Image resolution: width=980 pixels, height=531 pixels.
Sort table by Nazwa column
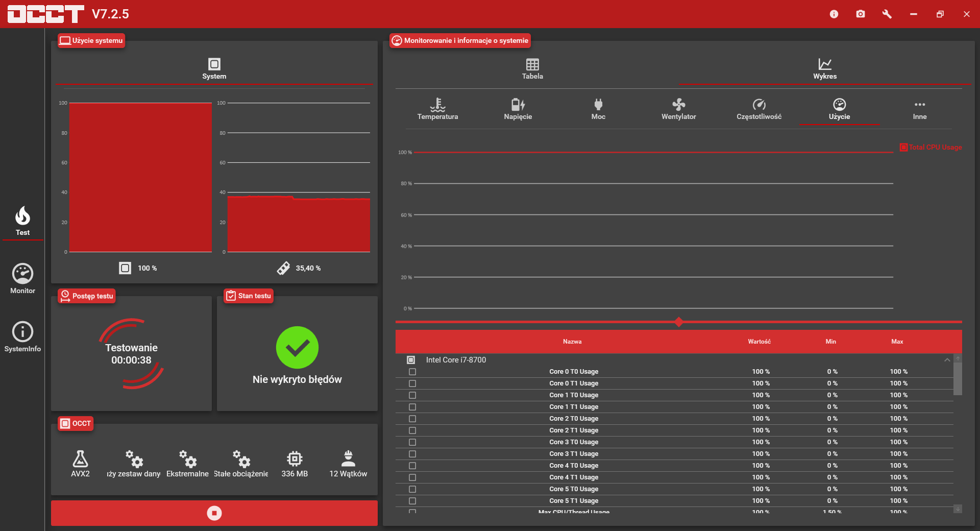[x=572, y=342]
